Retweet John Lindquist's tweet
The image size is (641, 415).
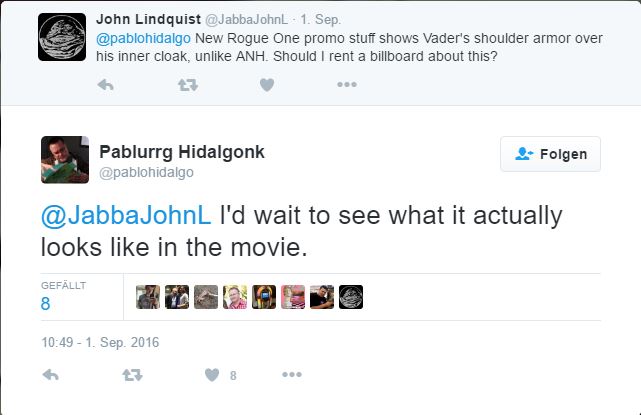(186, 85)
